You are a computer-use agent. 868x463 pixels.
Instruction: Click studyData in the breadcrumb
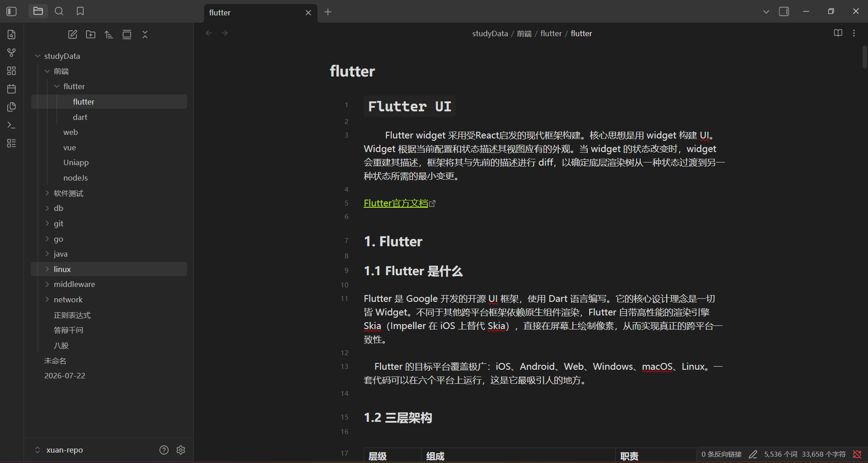(490, 33)
